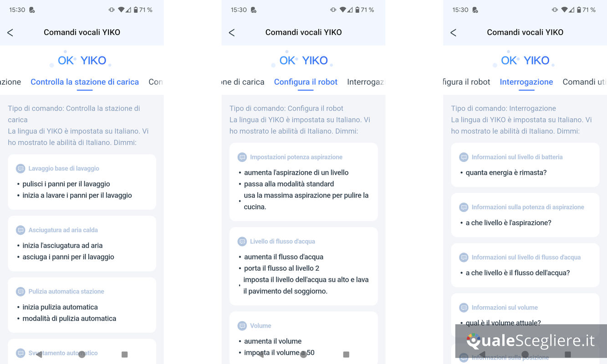The height and width of the screenshot is (364, 607).
Task: Tap chat icon beside Asciugatura ad aria calda
Action: click(x=20, y=230)
